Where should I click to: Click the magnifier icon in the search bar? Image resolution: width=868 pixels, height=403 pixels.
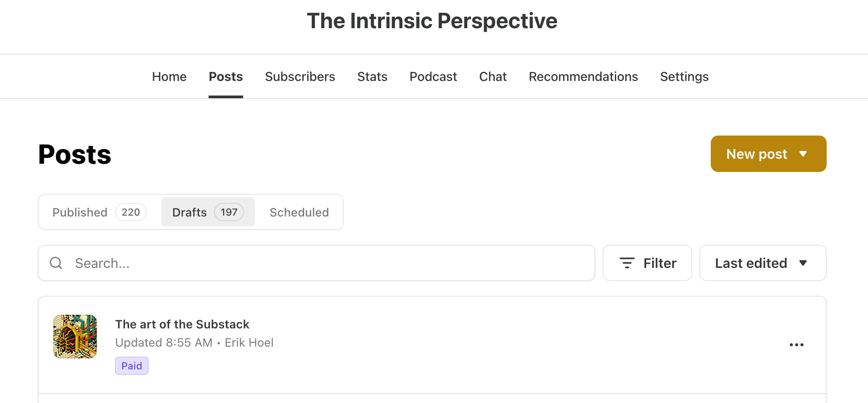pyautogui.click(x=56, y=263)
